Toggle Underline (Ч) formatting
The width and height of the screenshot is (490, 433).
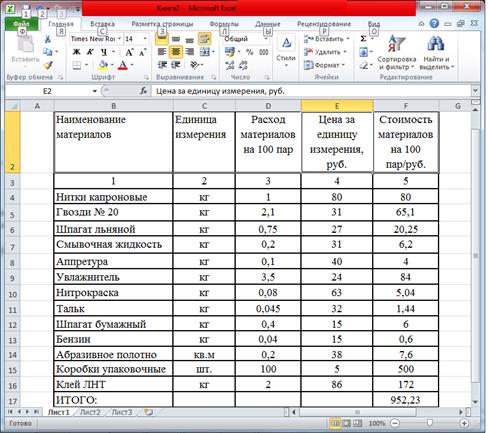(x=104, y=52)
